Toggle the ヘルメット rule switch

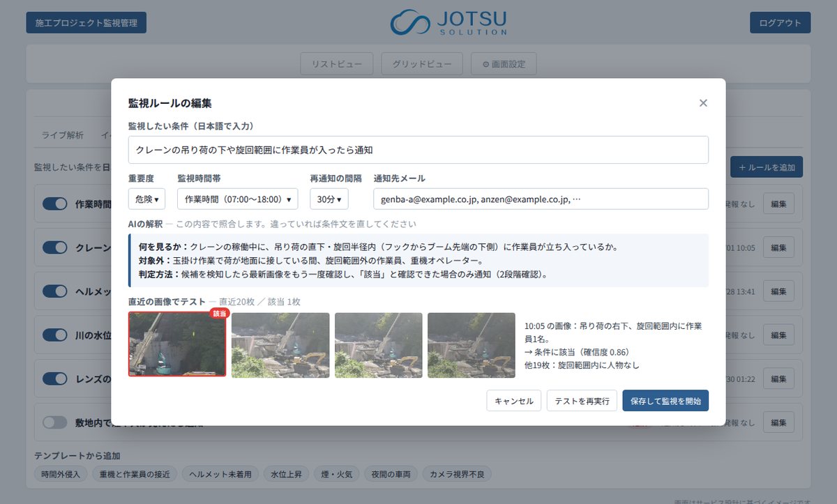(55, 291)
